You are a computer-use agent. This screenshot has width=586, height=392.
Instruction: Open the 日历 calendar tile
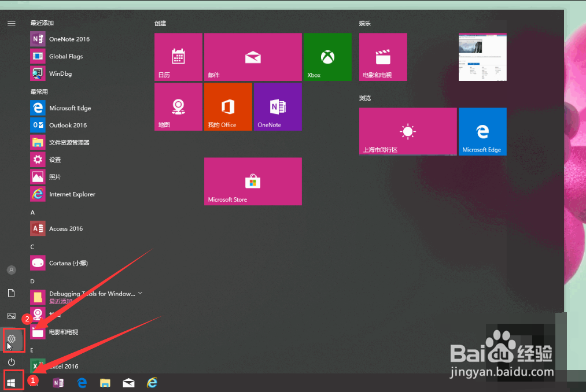(x=178, y=57)
